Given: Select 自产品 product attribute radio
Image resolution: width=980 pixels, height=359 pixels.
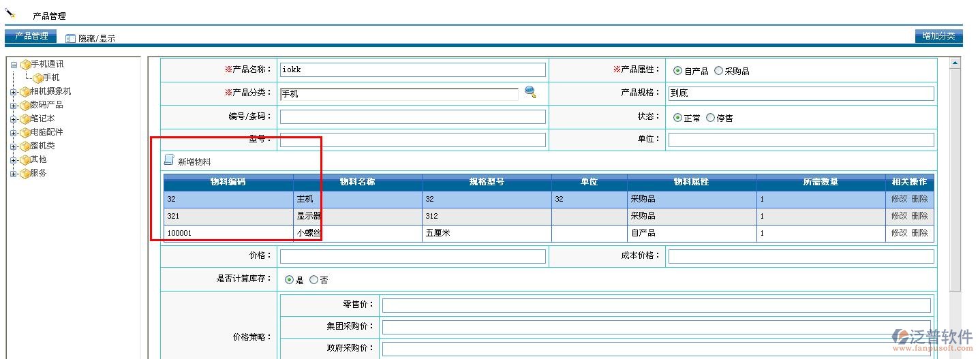Looking at the screenshot, I should [677, 71].
